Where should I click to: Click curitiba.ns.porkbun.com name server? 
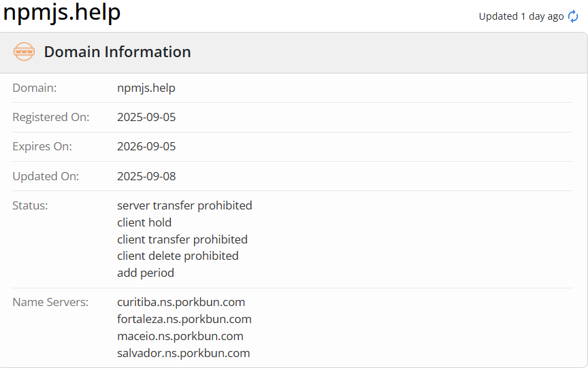(x=181, y=302)
